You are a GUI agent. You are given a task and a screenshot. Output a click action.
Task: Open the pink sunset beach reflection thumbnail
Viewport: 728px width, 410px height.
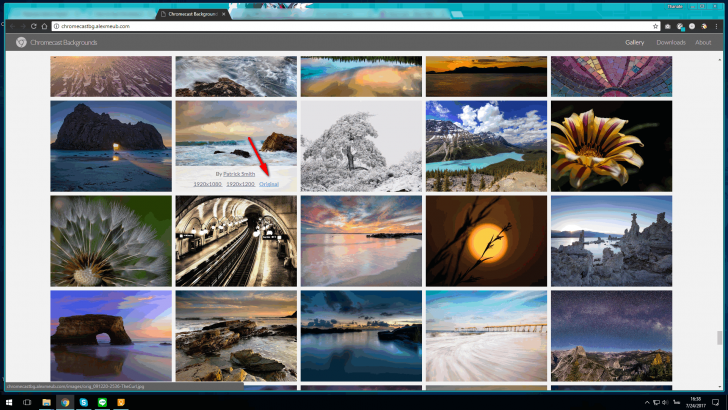point(361,241)
